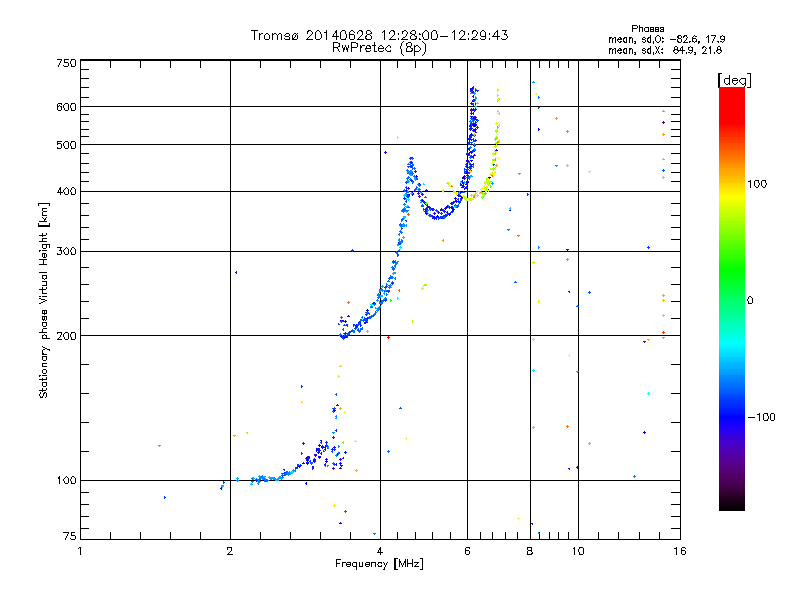Click x-axis tick label '1'
Screen dimensions: 800x600
[80, 551]
